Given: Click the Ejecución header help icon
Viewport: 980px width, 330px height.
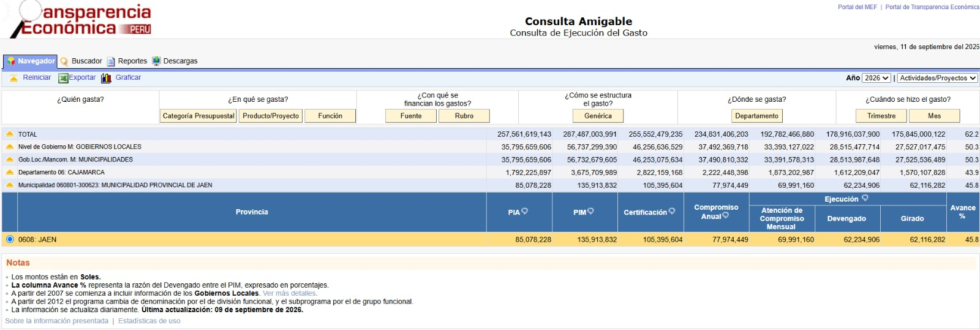Looking at the screenshot, I should (865, 198).
